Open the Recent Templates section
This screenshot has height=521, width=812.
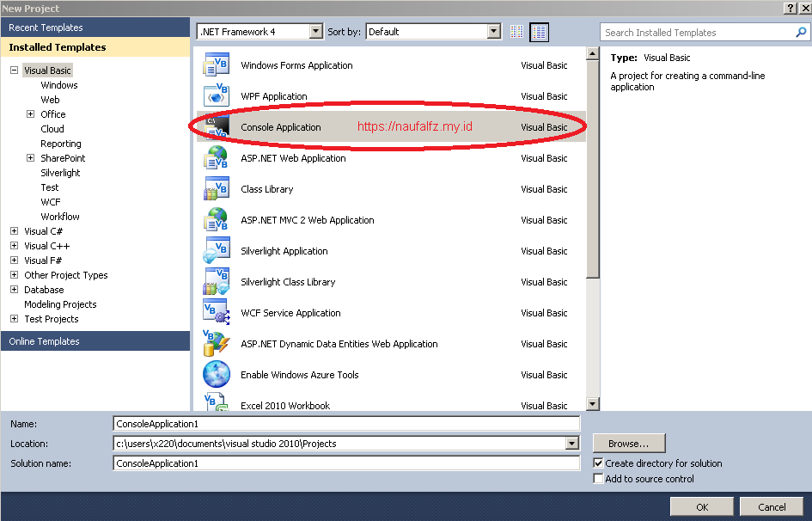tap(95, 28)
